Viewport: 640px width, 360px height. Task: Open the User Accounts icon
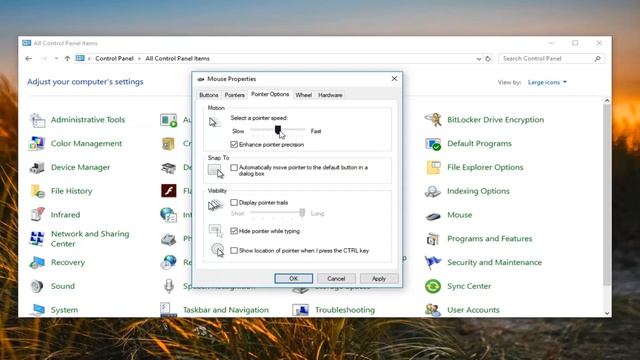[x=433, y=310]
